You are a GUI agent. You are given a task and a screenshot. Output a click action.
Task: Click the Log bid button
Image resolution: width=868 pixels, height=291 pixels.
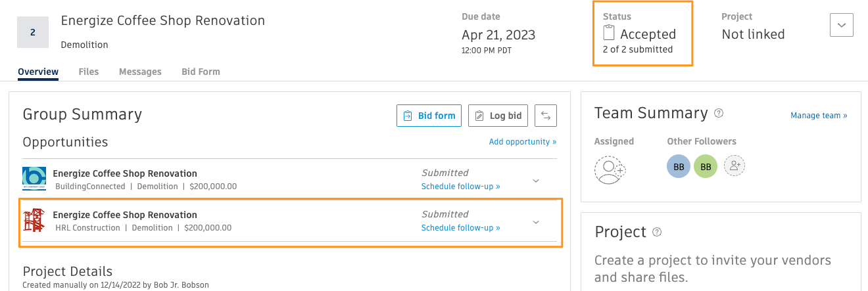(498, 116)
